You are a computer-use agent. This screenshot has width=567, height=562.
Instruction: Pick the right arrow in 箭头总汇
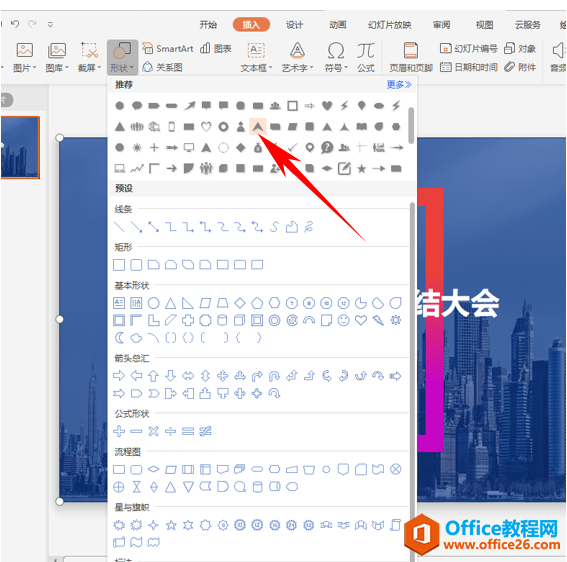[119, 376]
